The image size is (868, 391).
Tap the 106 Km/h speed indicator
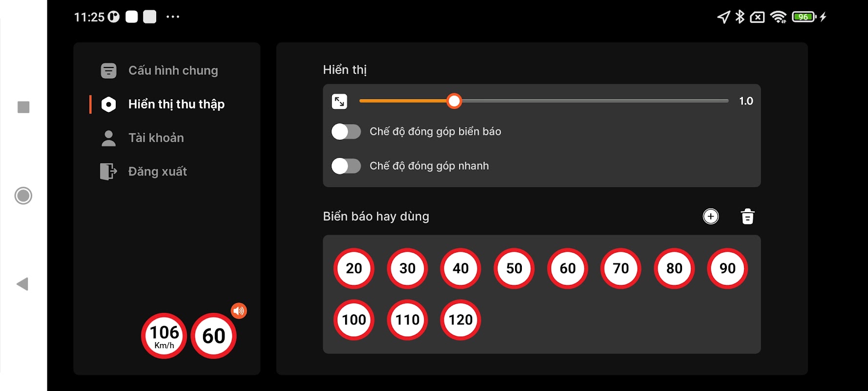[x=164, y=336]
